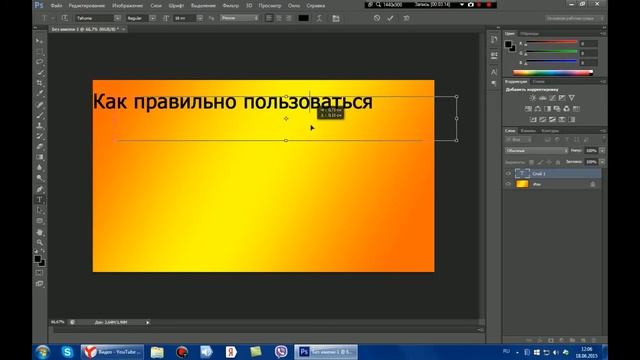Add Vibrance adjustment triangle icon

572,98
